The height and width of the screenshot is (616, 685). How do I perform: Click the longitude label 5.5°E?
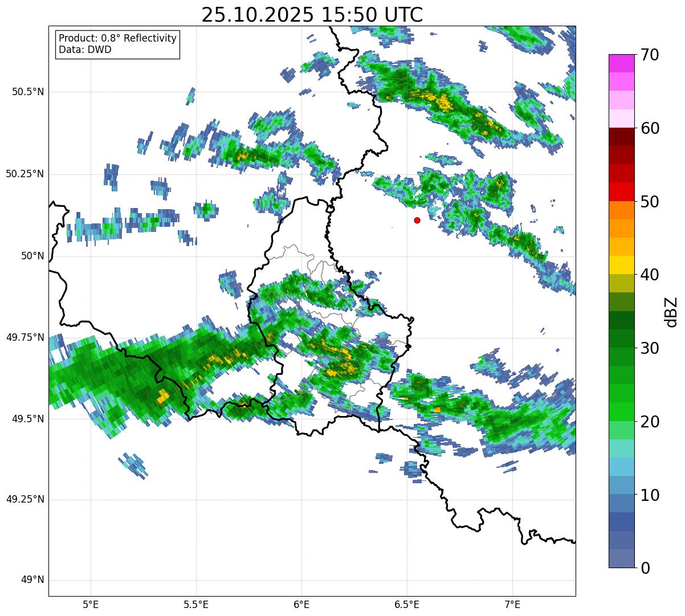click(x=197, y=605)
